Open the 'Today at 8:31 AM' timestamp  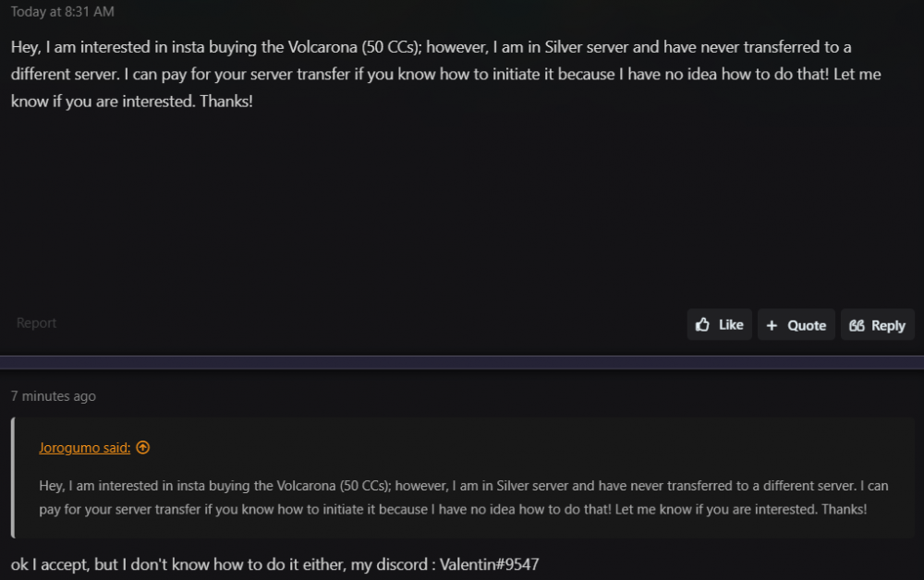tap(63, 12)
